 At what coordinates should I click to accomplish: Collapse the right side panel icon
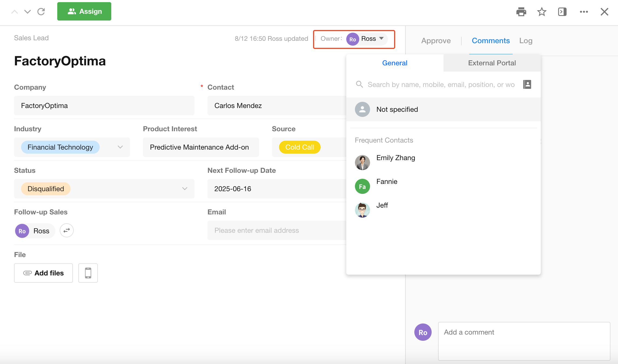pos(562,12)
